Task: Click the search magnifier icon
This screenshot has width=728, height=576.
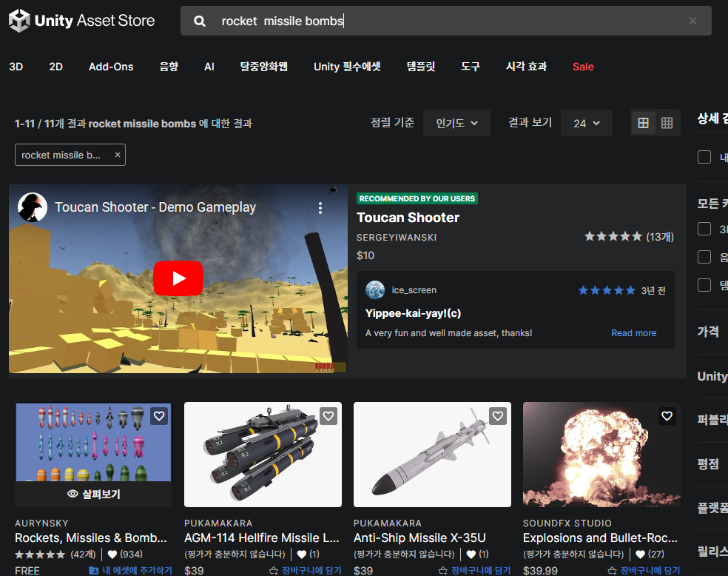Action: coord(200,21)
